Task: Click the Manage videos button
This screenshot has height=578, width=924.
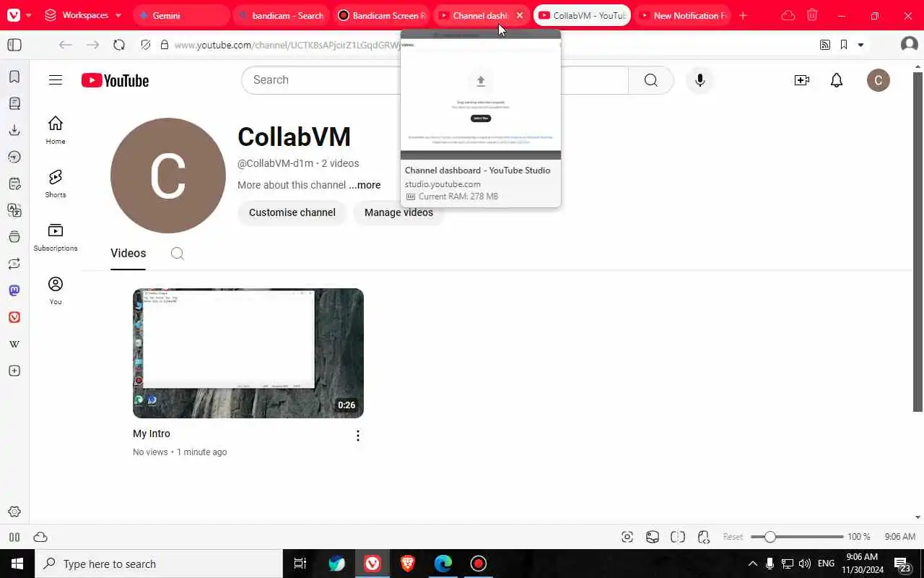Action: [398, 212]
